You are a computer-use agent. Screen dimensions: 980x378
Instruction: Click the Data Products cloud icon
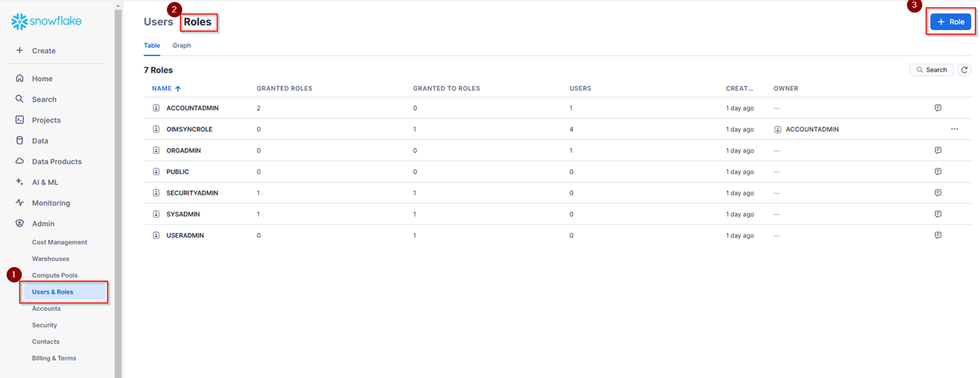pos(20,161)
